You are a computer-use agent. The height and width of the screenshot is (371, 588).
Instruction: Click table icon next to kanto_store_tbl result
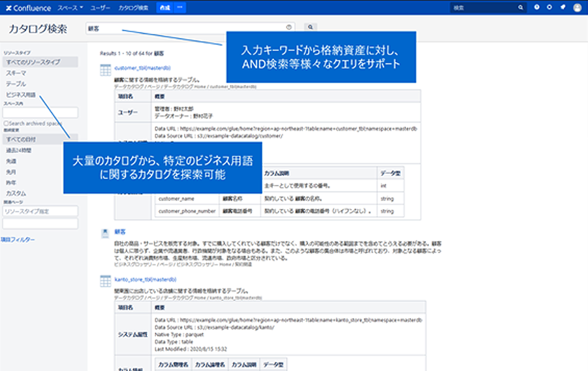105,281
